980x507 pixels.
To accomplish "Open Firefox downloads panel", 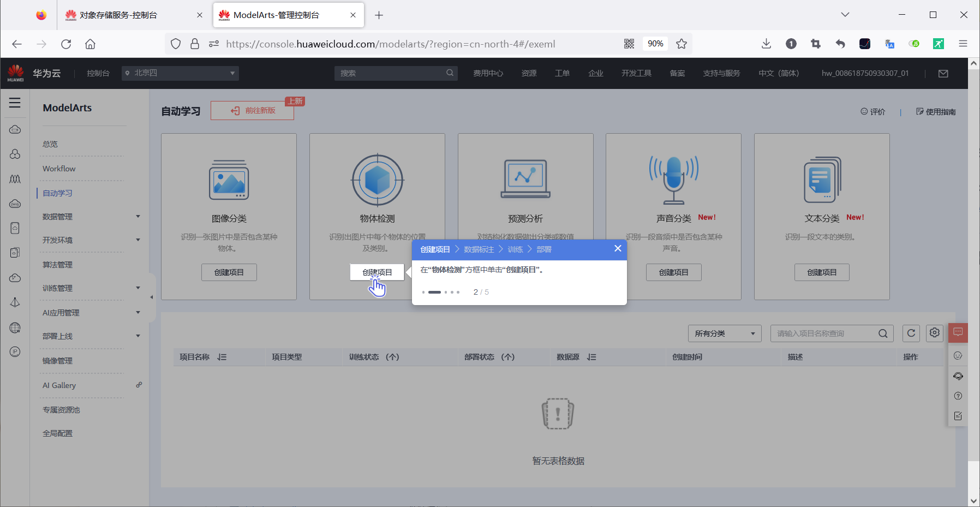I will [766, 44].
